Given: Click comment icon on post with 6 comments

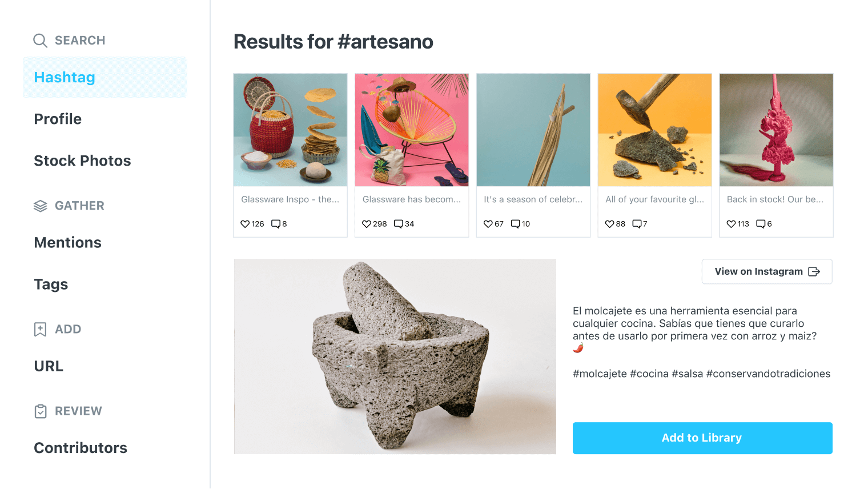Looking at the screenshot, I should click(x=761, y=224).
